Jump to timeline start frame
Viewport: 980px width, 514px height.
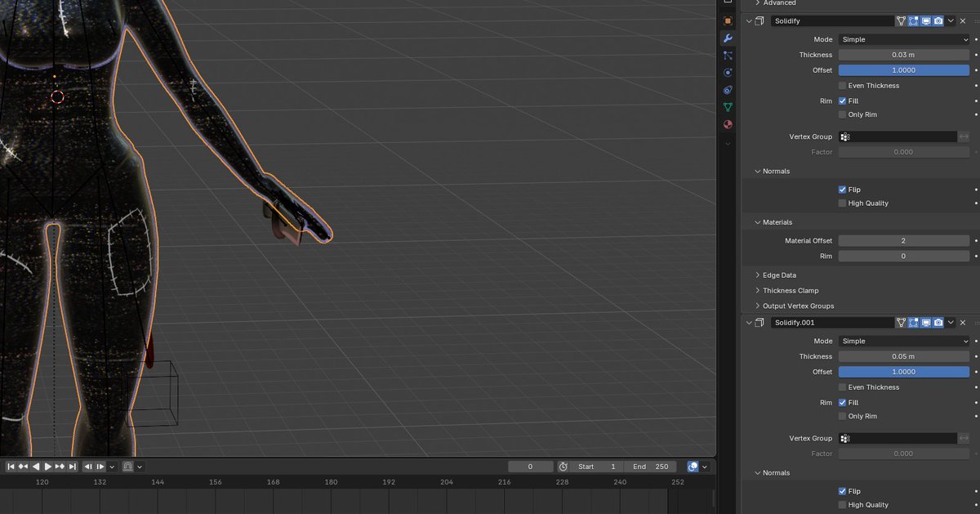point(11,467)
